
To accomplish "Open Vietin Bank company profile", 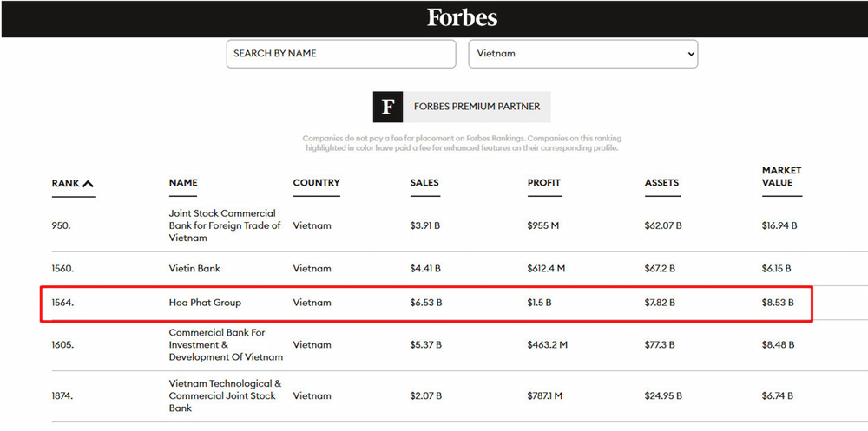I will [194, 268].
